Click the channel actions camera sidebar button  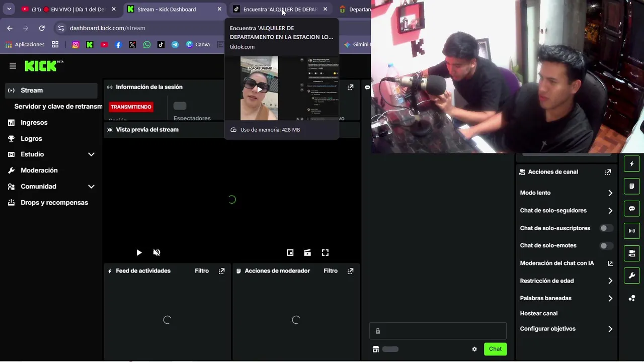632,253
